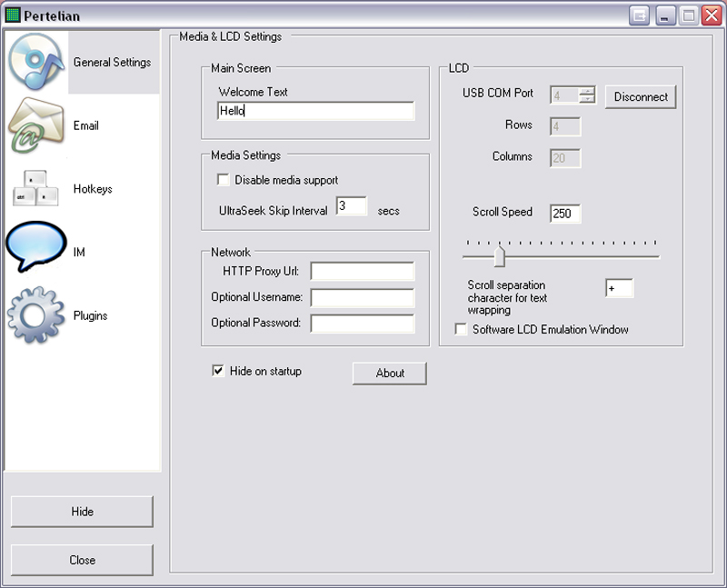Decrease USB COM Port with down arrow
This screenshot has width=727, height=588.
click(x=587, y=99)
